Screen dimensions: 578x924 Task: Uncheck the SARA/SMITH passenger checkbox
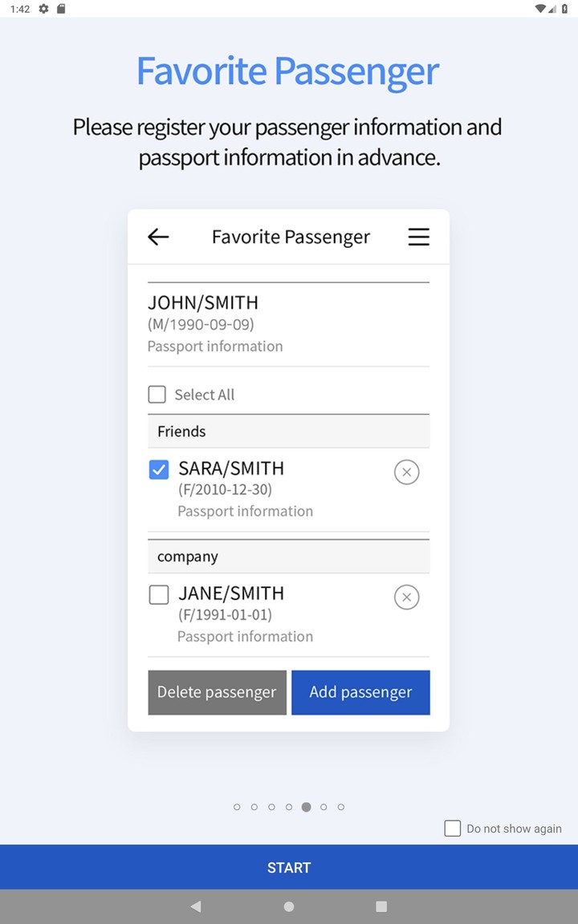click(159, 470)
